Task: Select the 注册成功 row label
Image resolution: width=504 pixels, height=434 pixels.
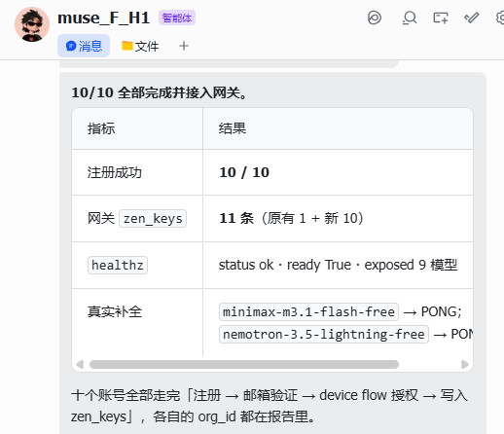Action: [115, 172]
